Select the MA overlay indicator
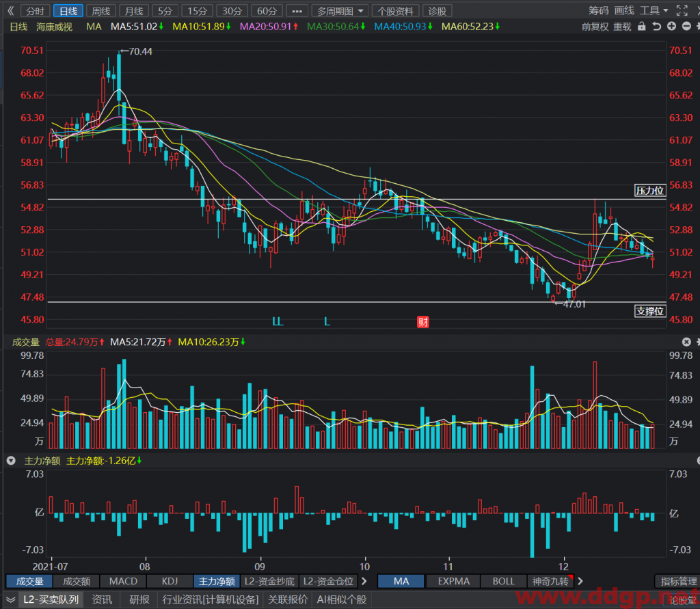700x609 pixels. (x=401, y=581)
